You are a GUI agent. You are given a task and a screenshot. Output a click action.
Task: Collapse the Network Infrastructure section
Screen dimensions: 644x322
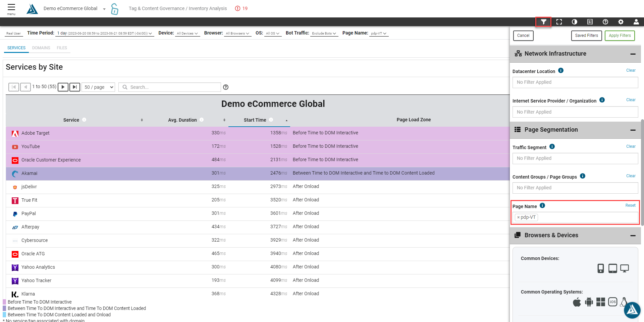tap(633, 54)
